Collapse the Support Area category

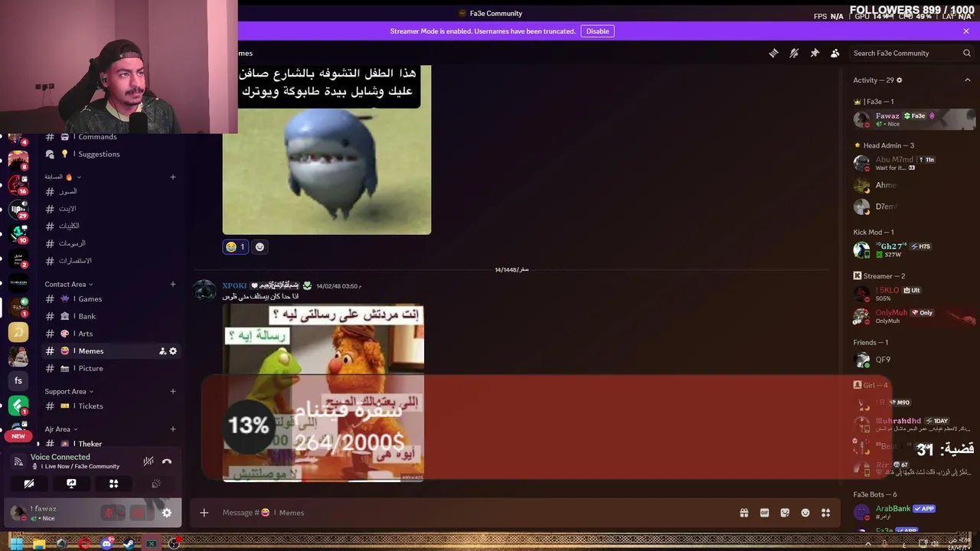[69, 392]
